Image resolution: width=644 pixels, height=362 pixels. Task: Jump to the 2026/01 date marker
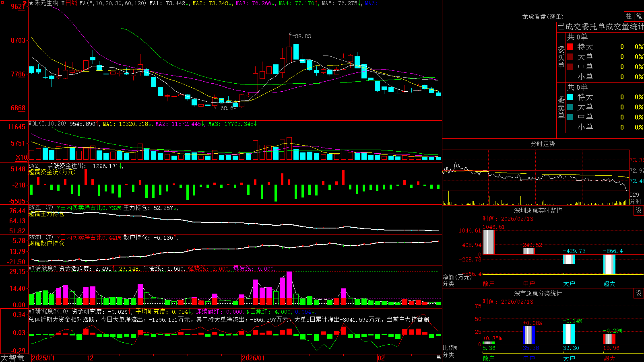(254, 358)
